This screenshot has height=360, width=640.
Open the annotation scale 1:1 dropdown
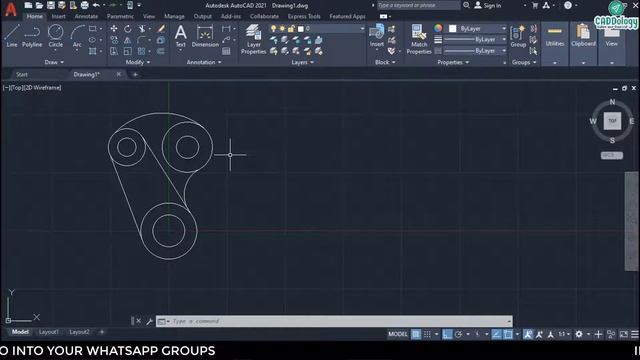pos(564,334)
